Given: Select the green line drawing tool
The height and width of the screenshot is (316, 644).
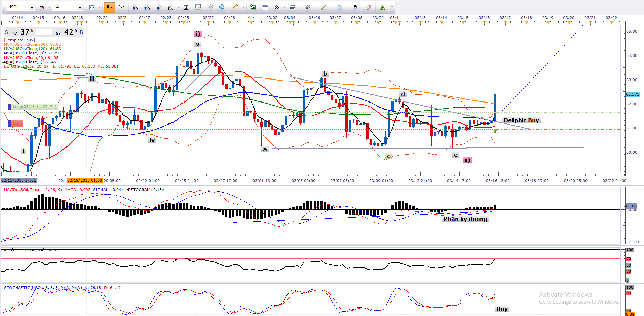Looking at the screenshot, I should pyautogui.click(x=323, y=7).
